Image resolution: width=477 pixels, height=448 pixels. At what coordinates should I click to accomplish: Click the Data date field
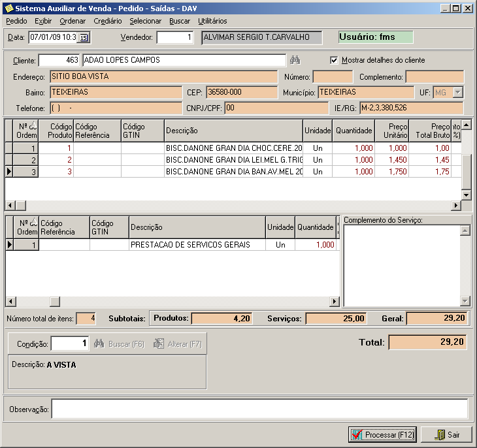53,37
